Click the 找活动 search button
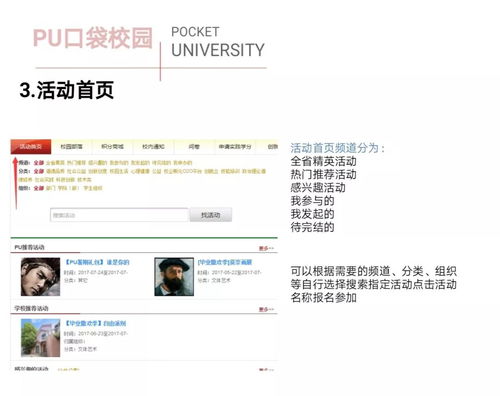This screenshot has height=396, width=500. tap(211, 215)
